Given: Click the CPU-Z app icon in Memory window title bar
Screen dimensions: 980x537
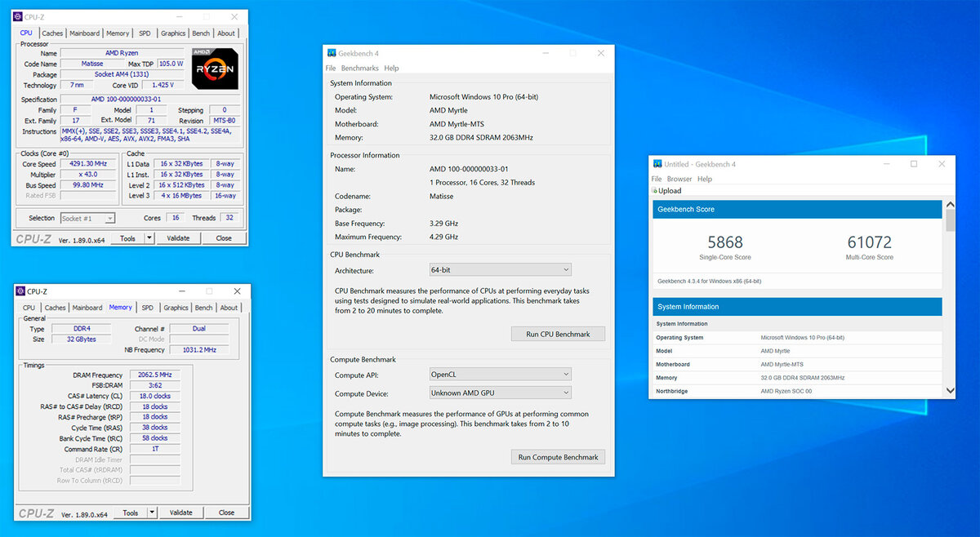Looking at the screenshot, I should [x=20, y=291].
